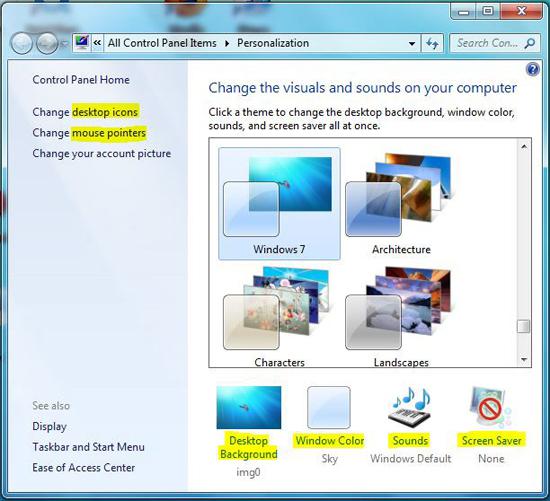550x501 pixels.
Task: Click the Screen Saver text link
Action: point(491,441)
